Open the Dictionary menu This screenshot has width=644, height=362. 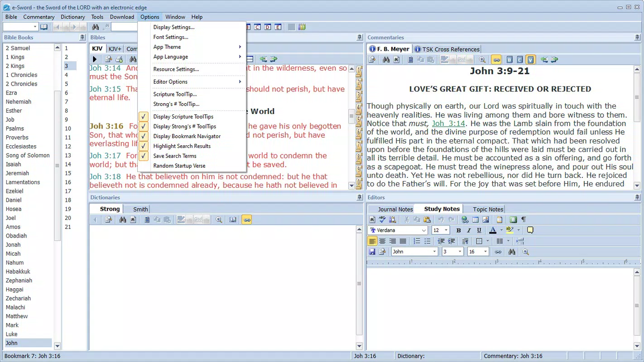pos(73,17)
